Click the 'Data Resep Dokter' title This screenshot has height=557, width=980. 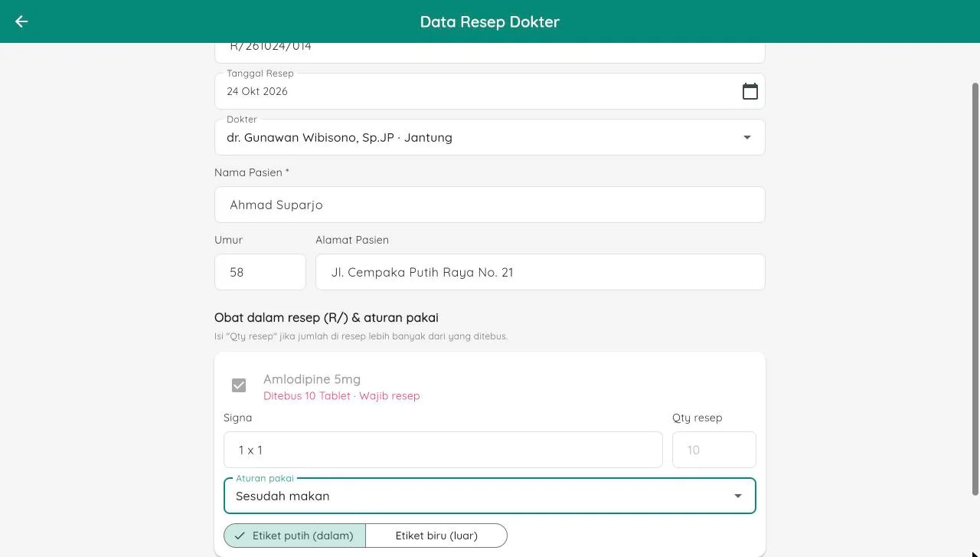click(x=490, y=21)
